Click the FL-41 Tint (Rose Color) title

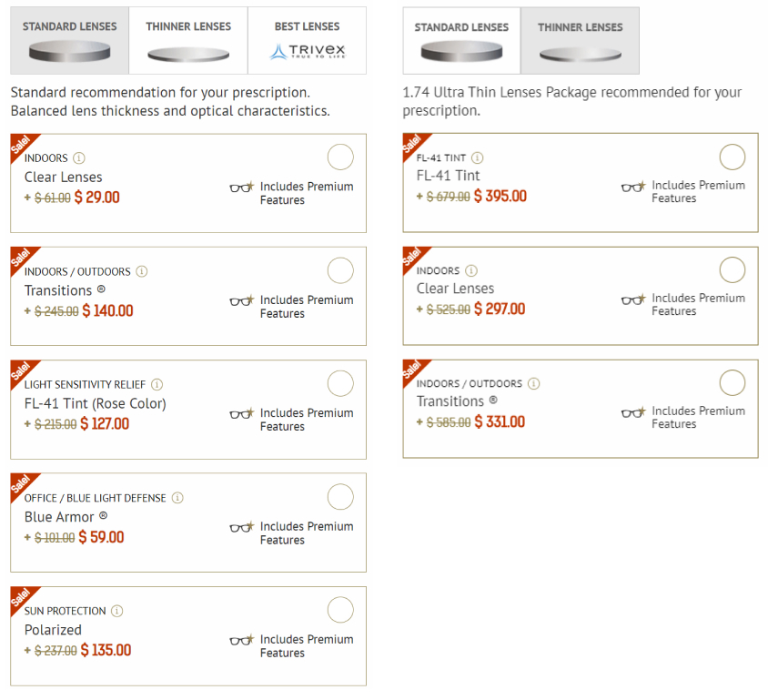click(96, 403)
